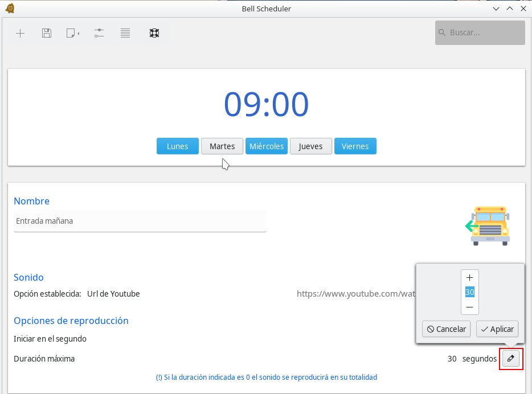Image resolution: width=532 pixels, height=394 pixels.
Task: Toggle the Viernes day button
Action: pyautogui.click(x=355, y=146)
